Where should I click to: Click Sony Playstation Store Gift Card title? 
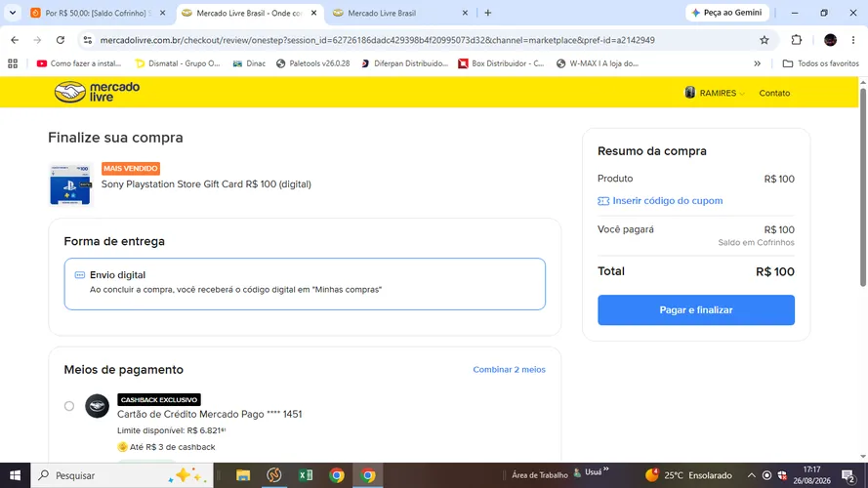pyautogui.click(x=206, y=184)
